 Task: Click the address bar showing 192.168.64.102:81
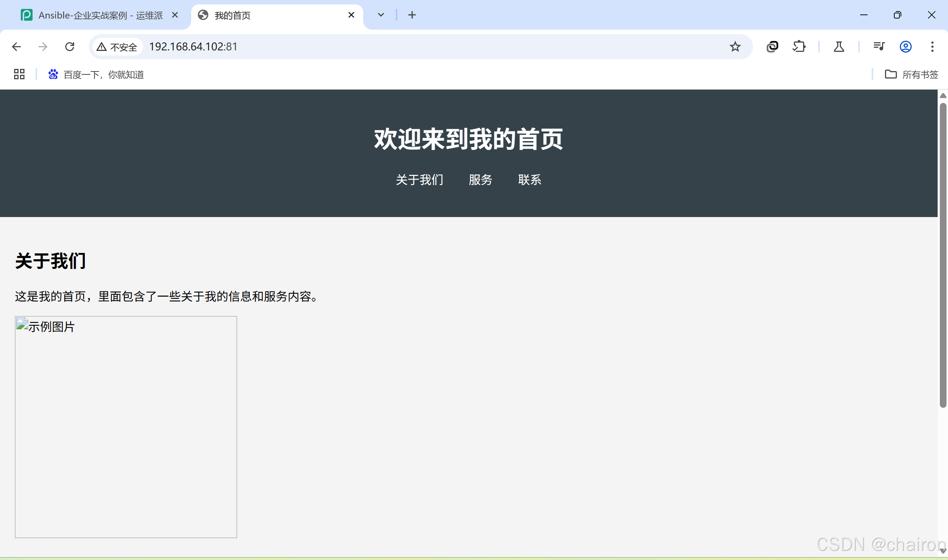click(x=378, y=47)
